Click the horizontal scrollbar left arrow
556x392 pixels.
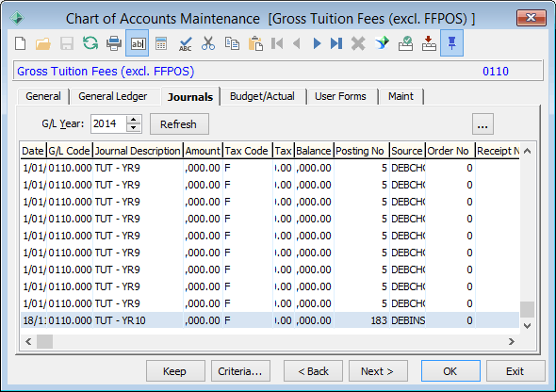click(28, 342)
